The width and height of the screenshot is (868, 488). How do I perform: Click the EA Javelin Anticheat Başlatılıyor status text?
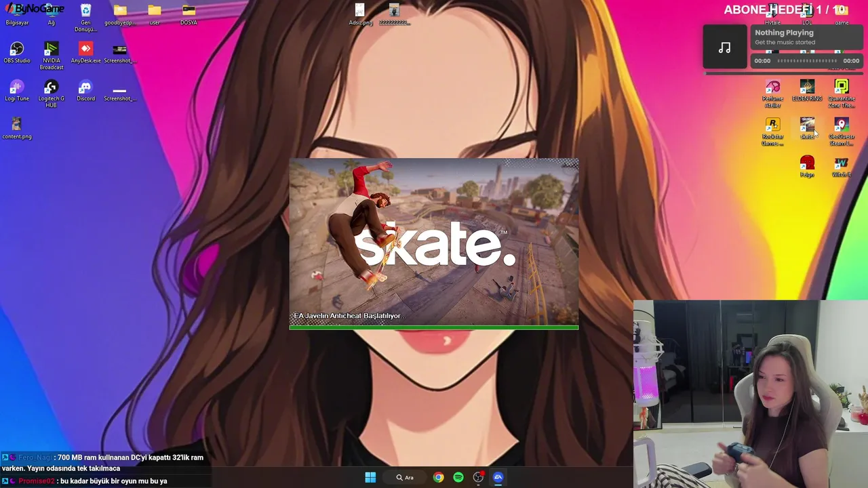(348, 316)
